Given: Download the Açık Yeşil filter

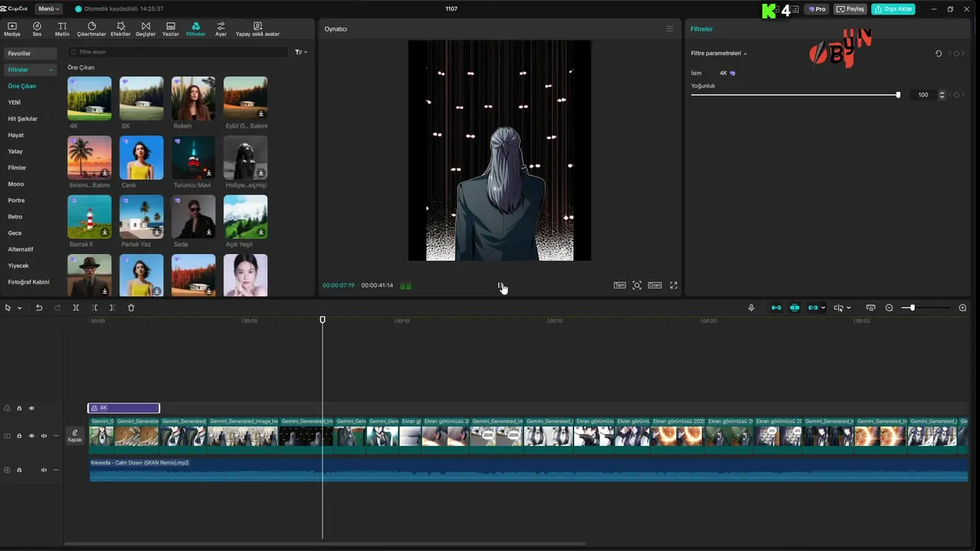Looking at the screenshot, I should tap(261, 232).
